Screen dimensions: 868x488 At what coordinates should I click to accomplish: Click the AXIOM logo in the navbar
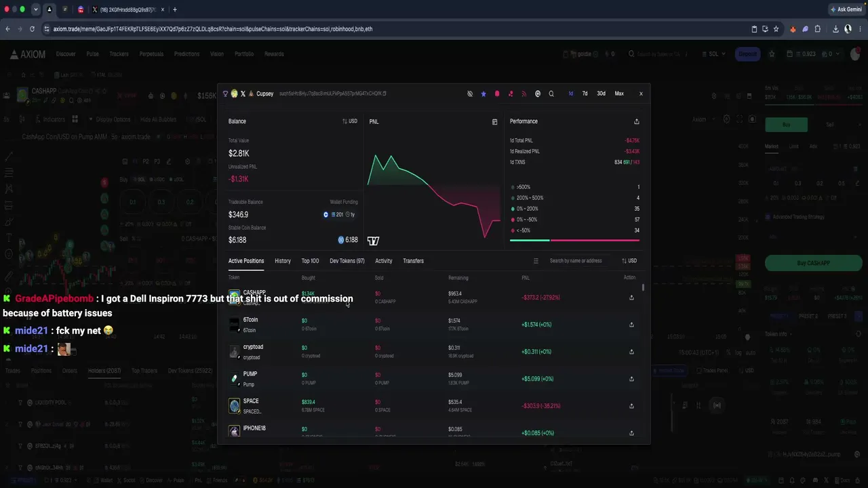[28, 54]
